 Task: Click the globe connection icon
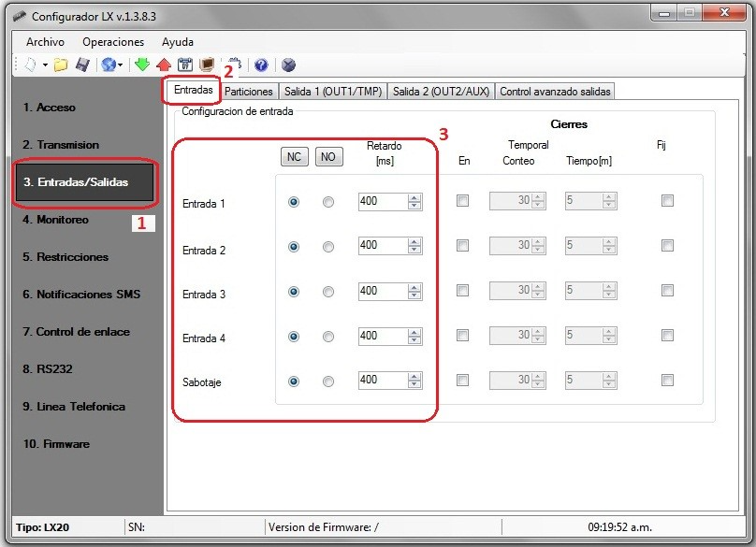[109, 65]
